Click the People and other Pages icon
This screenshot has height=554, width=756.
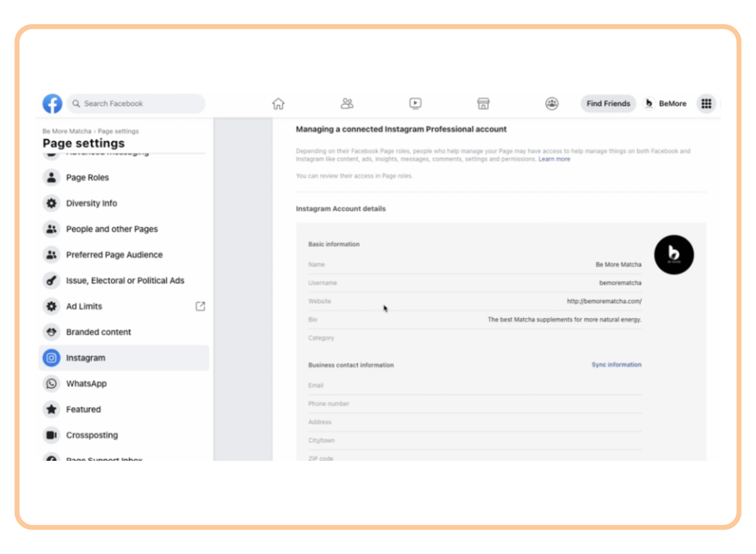[51, 229]
